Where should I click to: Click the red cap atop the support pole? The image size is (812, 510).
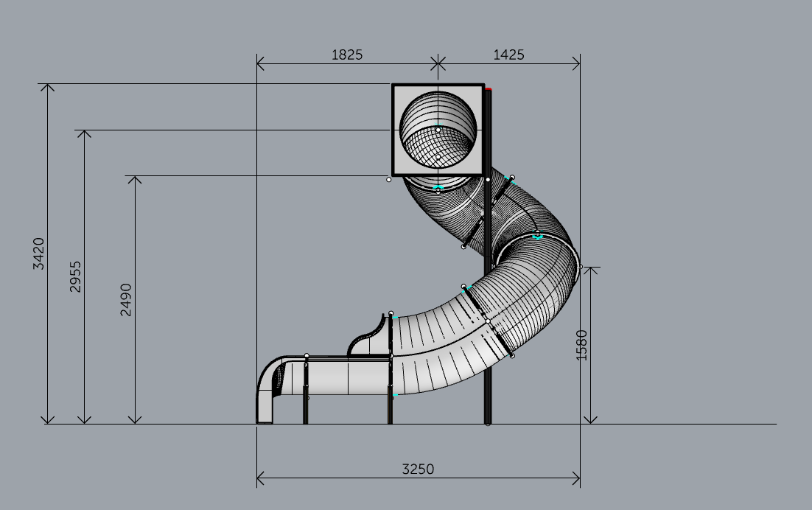tap(489, 88)
